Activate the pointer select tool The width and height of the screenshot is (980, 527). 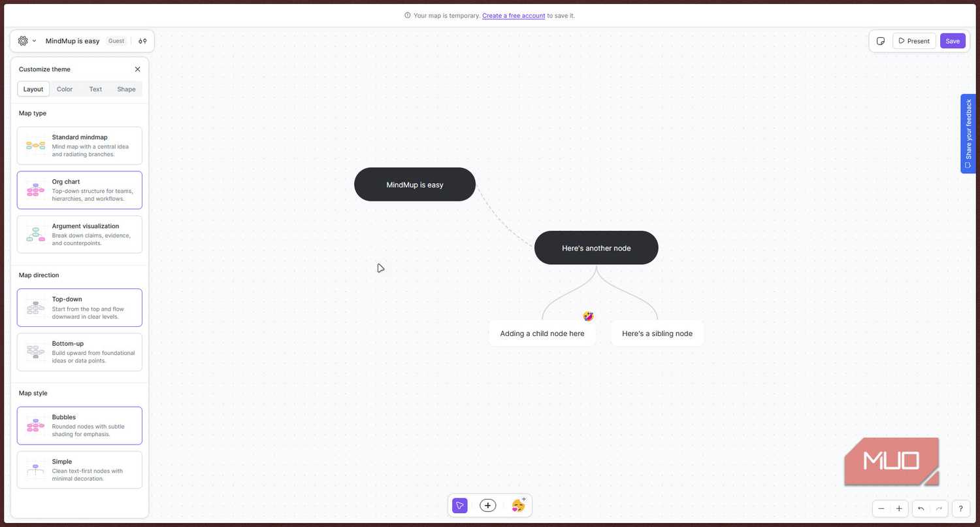coord(460,505)
